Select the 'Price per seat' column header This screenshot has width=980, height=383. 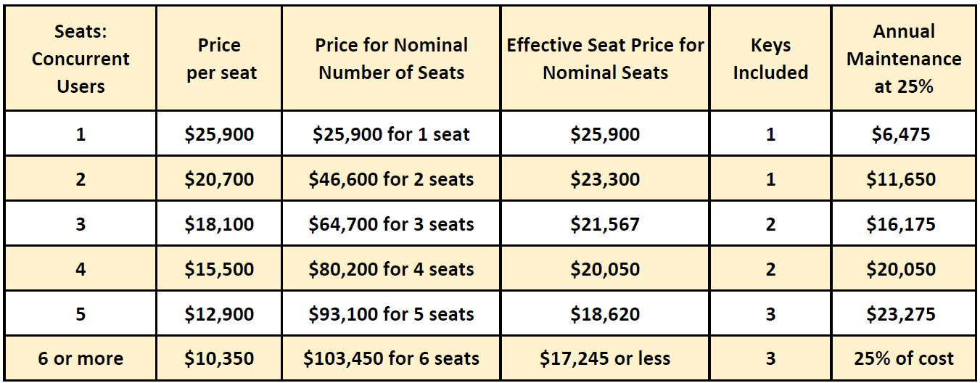(219, 59)
